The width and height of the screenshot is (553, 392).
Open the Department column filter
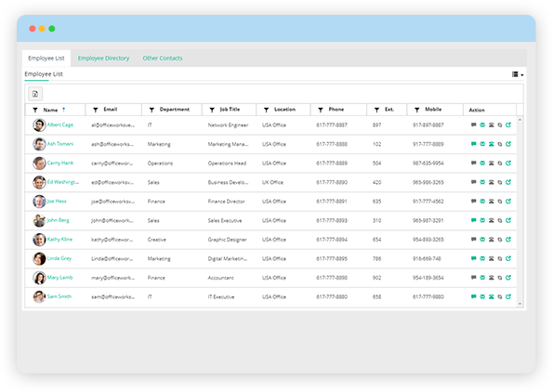151,110
